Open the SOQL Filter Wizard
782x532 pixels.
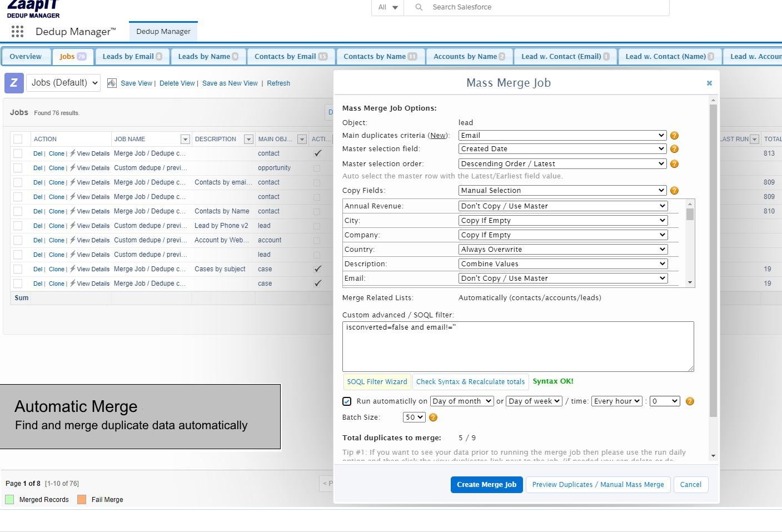coord(377,382)
